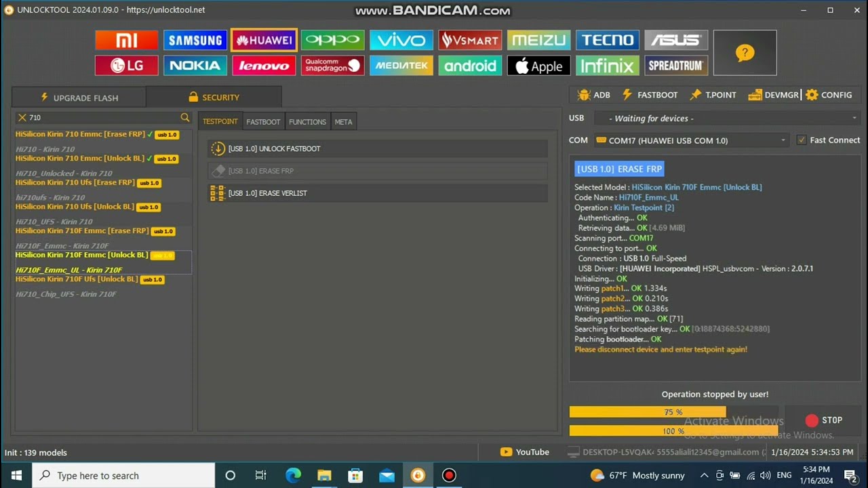Open the Mail app from the taskbar

[x=387, y=475]
